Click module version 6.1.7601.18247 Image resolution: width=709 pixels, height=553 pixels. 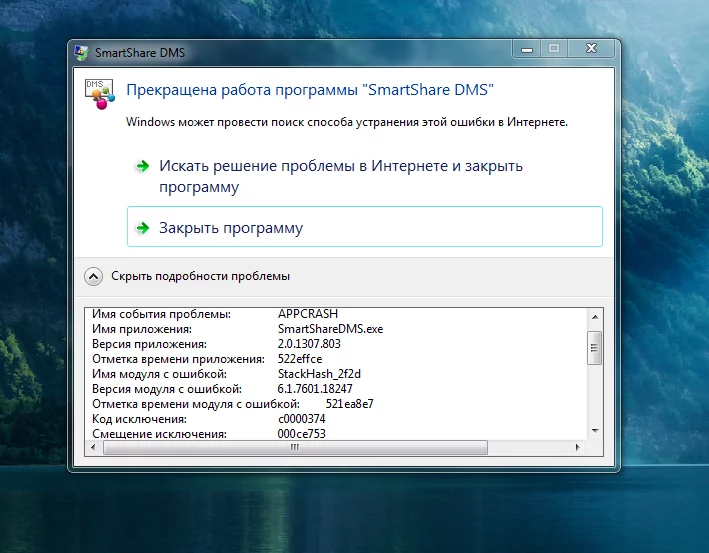[x=315, y=388]
